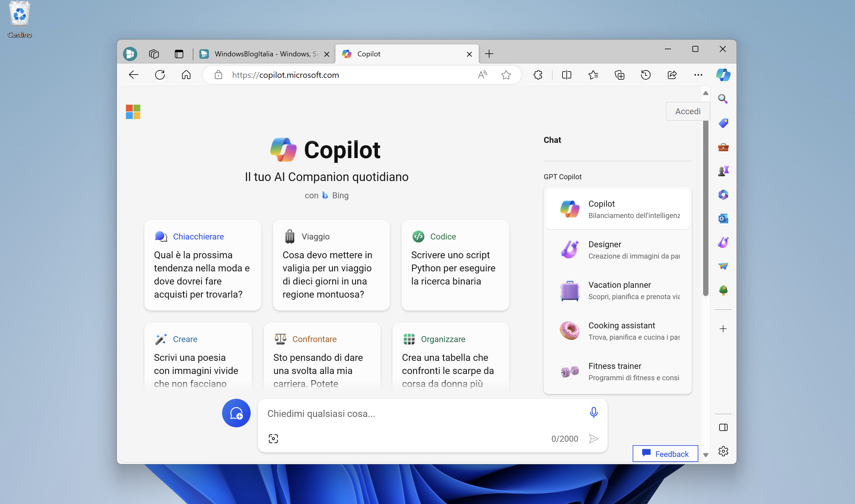Screen dimensions: 855x504
Task: View site information lock icon
Action: pos(218,75)
